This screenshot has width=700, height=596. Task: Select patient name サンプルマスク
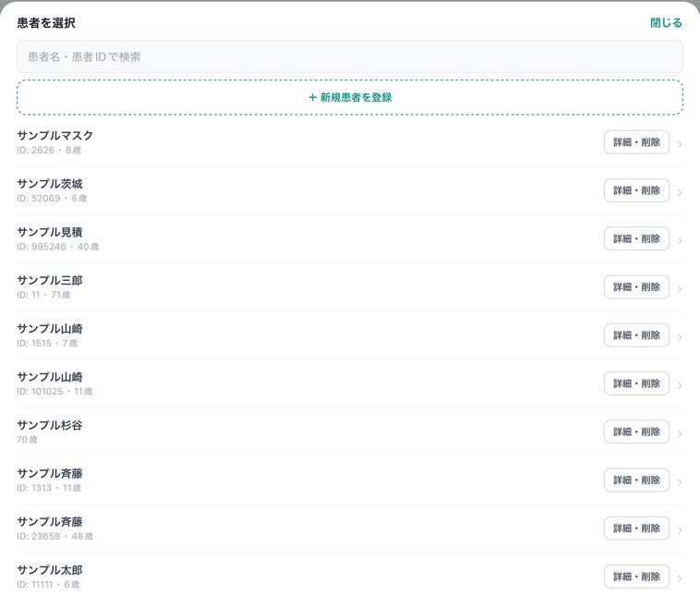coord(54,136)
